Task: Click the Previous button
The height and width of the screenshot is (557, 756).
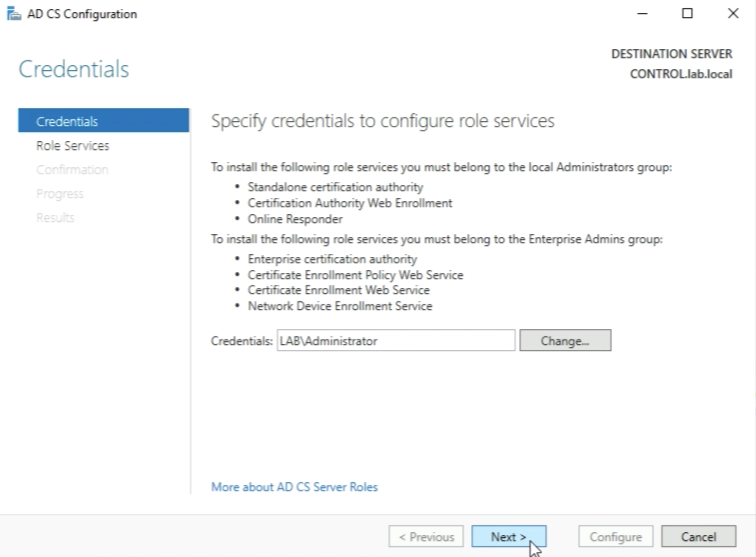Action: 426,537
